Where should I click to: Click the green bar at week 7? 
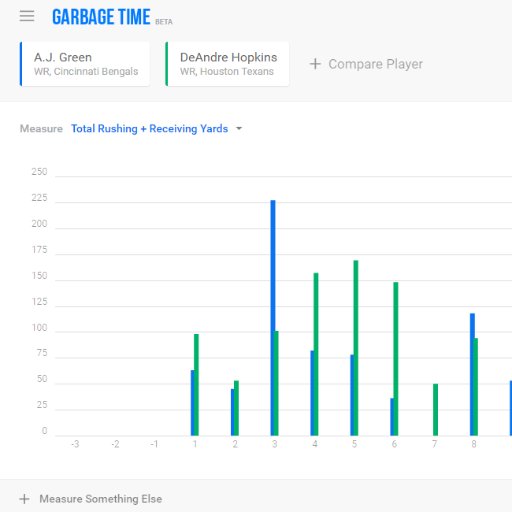[x=435, y=410]
